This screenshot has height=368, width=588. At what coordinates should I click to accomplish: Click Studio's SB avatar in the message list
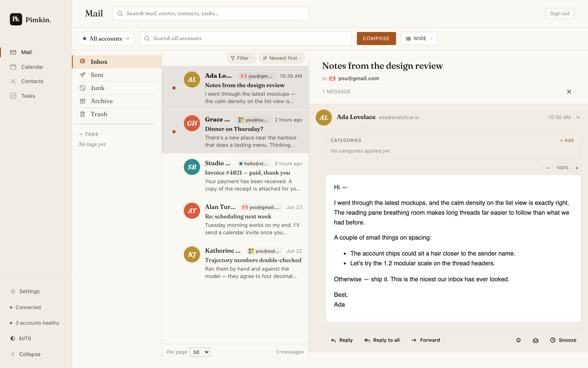192,167
